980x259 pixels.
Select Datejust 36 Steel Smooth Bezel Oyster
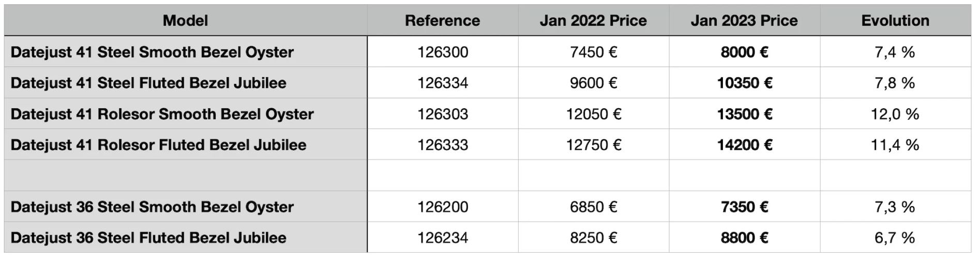[152, 207]
